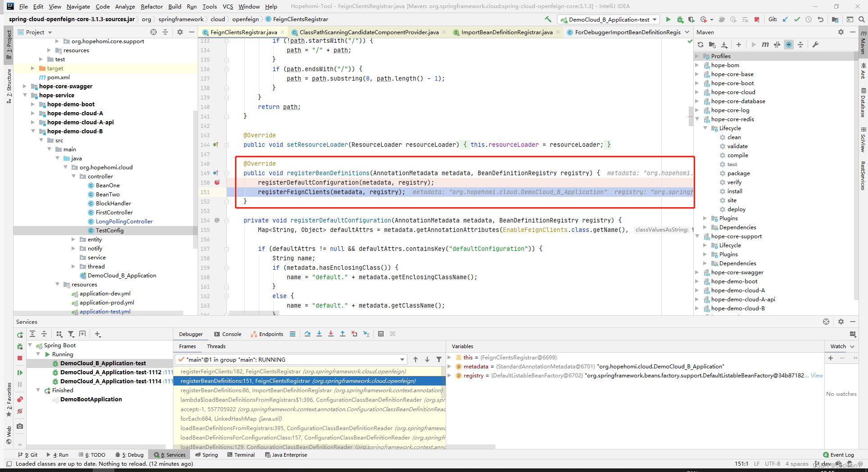
Task: Revert changes with the Git rollback arrow
Action: 820,19
